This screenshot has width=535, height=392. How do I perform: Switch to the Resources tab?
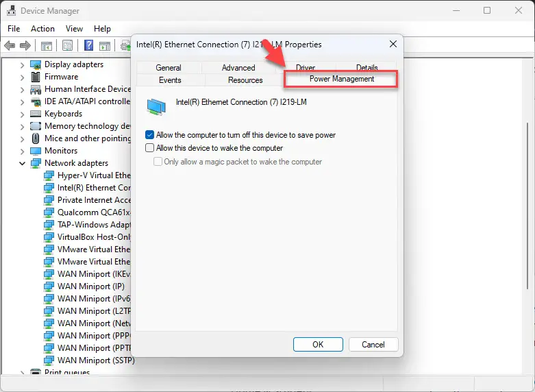pos(245,80)
